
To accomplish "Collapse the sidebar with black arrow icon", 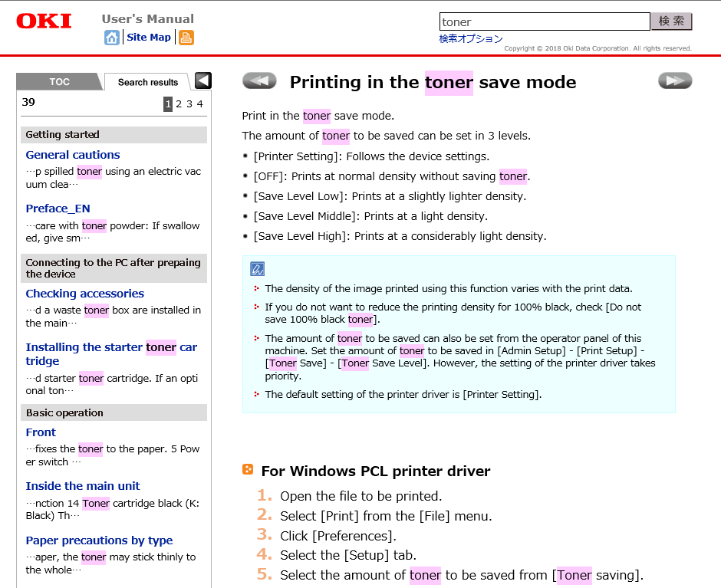I will pos(202,80).
